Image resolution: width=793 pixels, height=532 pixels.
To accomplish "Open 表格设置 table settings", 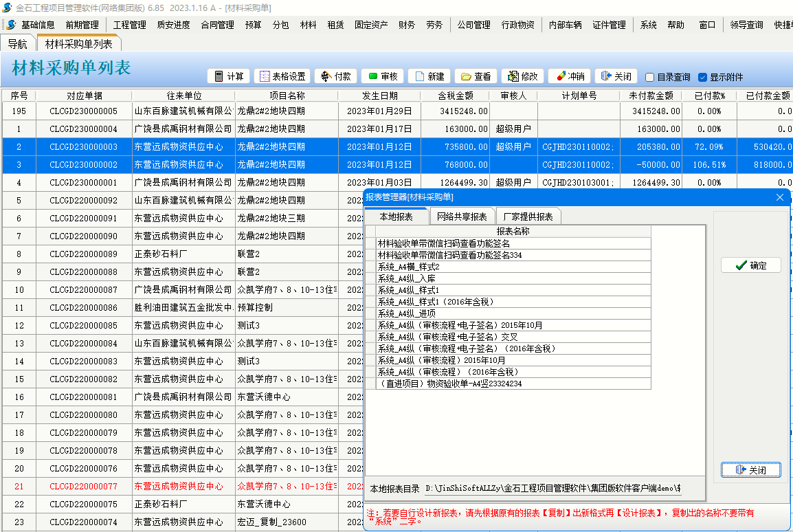I will (282, 76).
